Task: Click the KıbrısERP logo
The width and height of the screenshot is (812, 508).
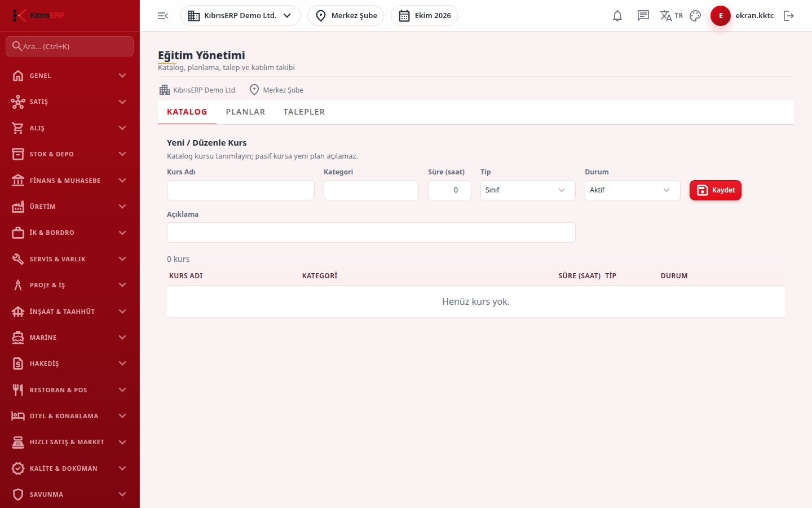Action: (38, 15)
